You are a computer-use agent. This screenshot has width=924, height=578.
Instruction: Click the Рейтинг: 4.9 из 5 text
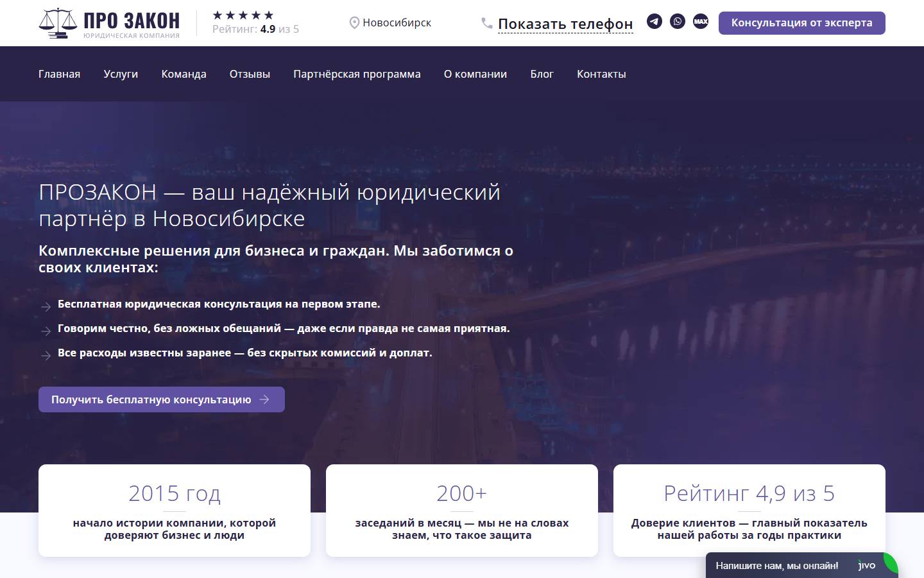coord(255,29)
